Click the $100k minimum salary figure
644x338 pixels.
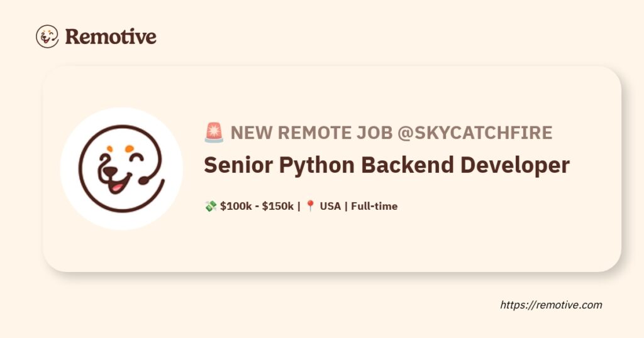click(235, 206)
